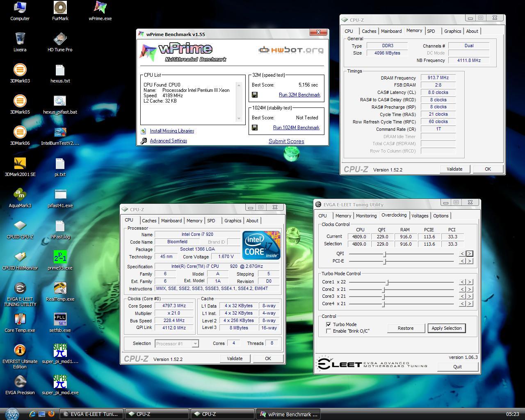Click the QPI slider handle
The width and height of the screenshot is (525, 420).
pos(384,254)
